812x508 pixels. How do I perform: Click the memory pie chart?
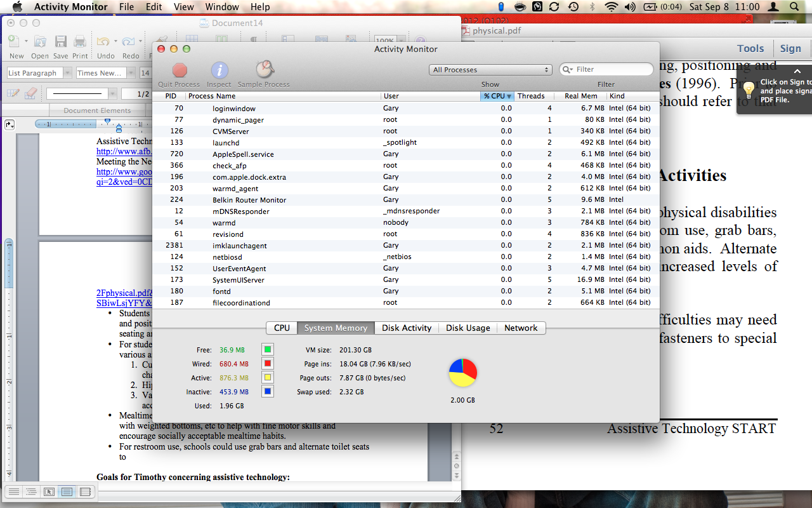click(x=462, y=373)
